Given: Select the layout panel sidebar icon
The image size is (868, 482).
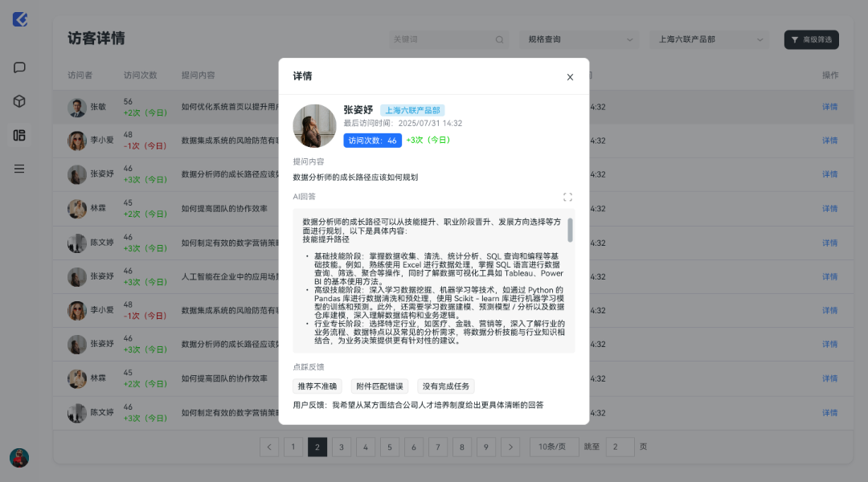Looking at the screenshot, I should point(19,135).
